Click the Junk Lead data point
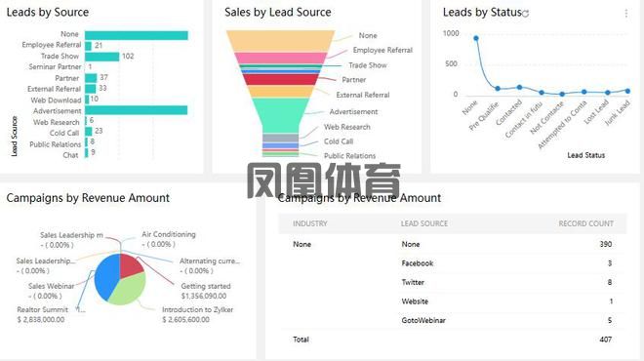This screenshot has width=644, height=361. (628, 91)
